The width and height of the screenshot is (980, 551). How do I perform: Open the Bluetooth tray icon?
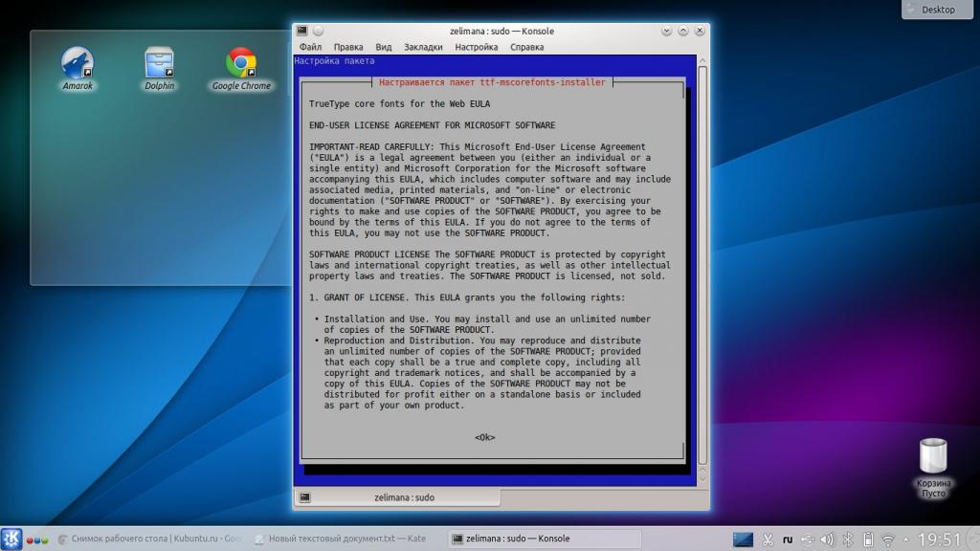pos(848,540)
